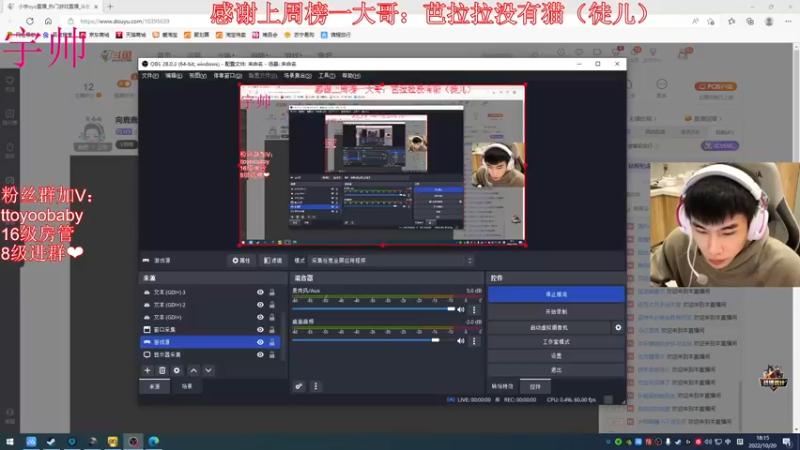Go to home page in Edge
The width and height of the screenshot is (800, 450).
(48, 21)
